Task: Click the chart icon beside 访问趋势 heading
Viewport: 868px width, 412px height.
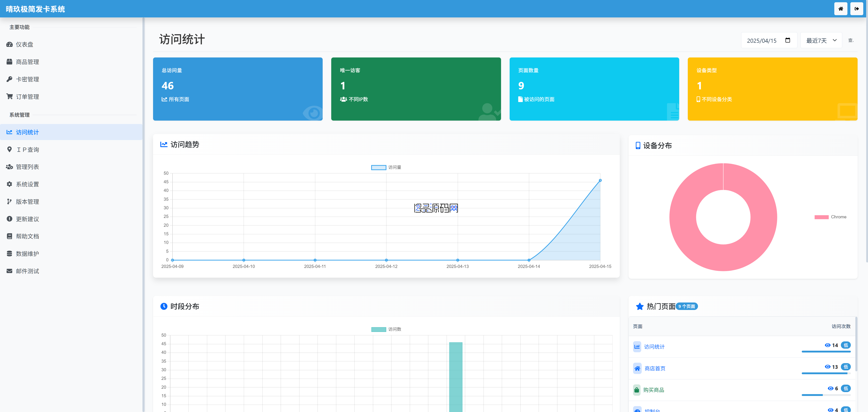Action: pos(164,144)
